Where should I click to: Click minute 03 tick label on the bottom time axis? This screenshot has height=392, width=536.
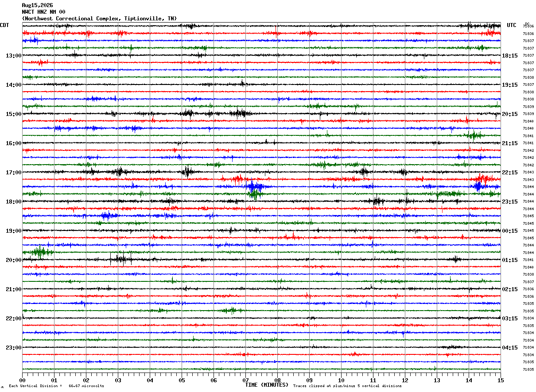[118, 380]
